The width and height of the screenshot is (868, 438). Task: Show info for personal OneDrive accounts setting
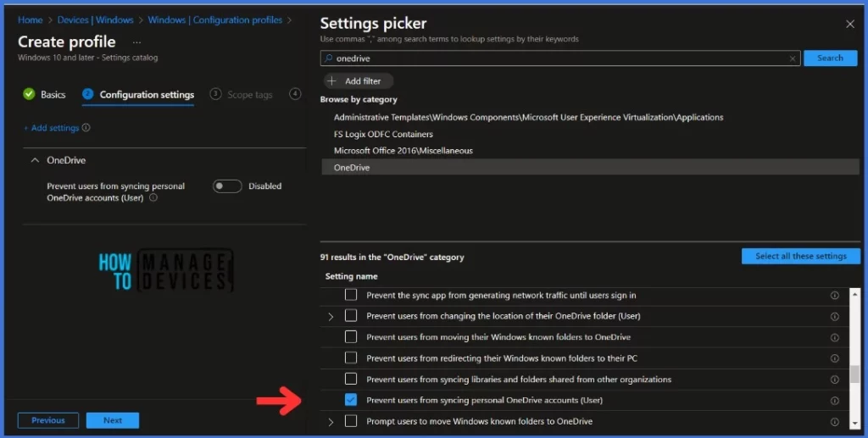(153, 197)
